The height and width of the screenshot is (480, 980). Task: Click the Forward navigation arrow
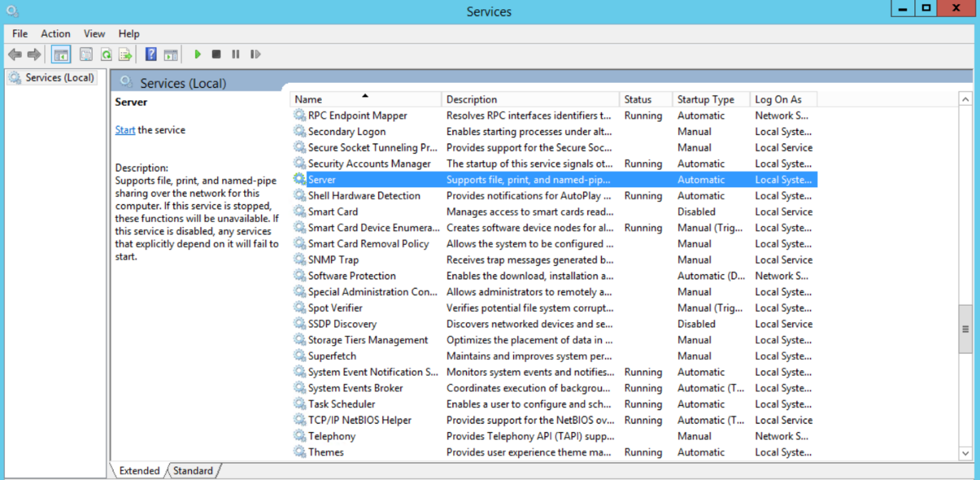[33, 54]
